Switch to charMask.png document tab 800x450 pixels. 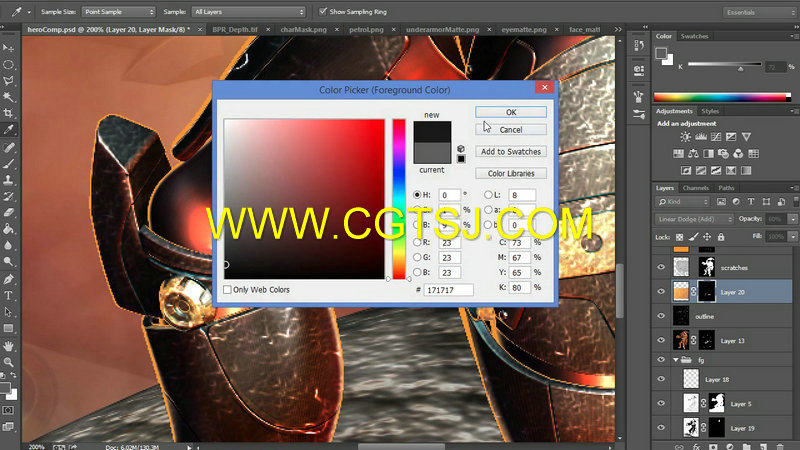click(304, 30)
